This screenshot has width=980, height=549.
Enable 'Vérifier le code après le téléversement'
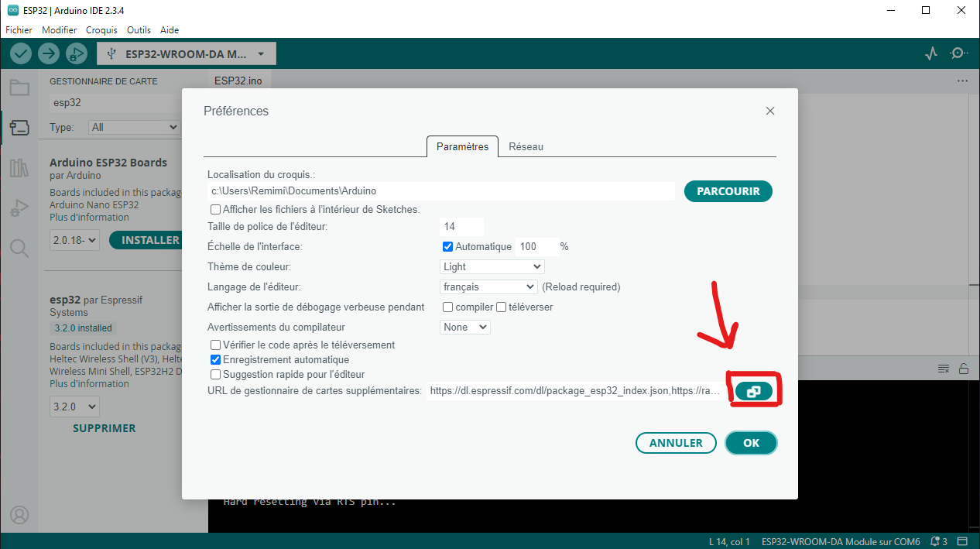tap(214, 345)
